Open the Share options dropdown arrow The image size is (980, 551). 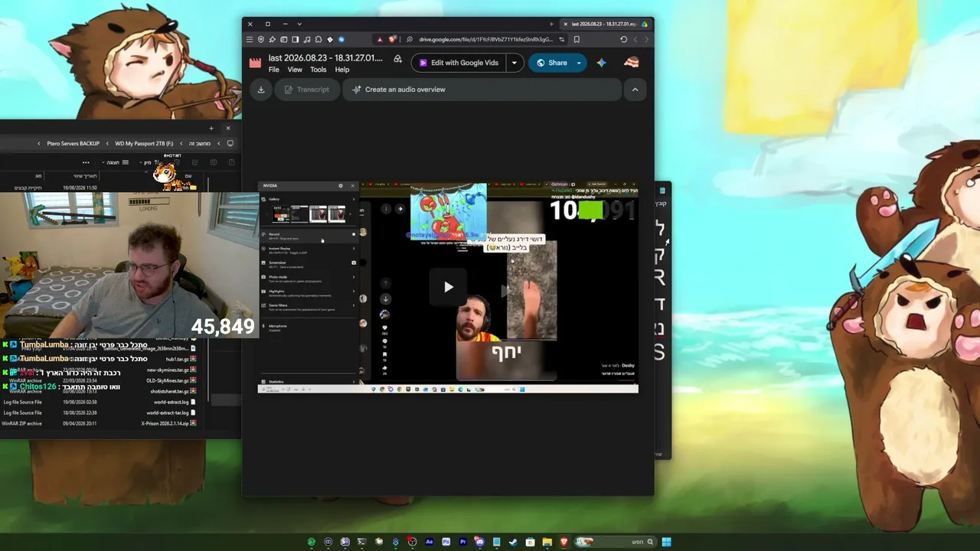click(x=579, y=63)
